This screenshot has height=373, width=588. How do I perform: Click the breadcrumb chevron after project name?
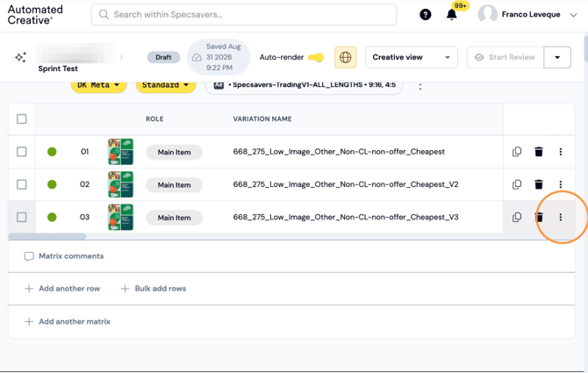tap(121, 57)
